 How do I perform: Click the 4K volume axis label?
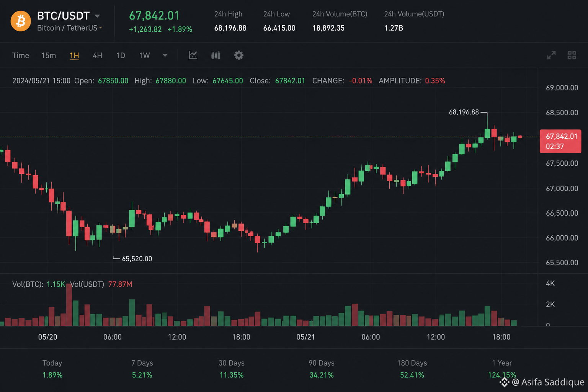tap(550, 283)
